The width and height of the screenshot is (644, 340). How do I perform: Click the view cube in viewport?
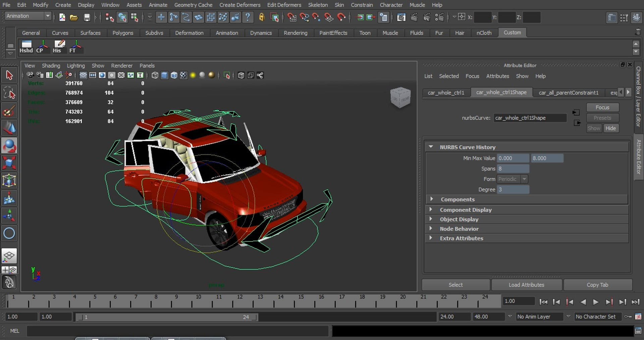400,97
